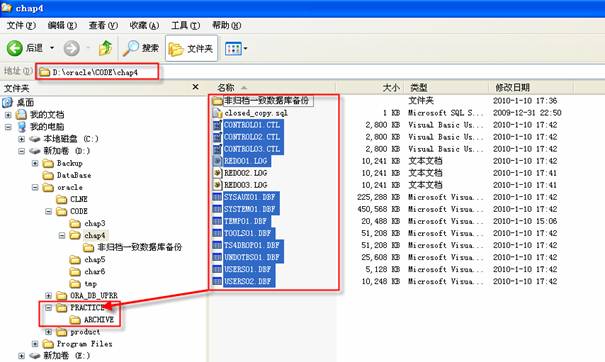Select chap5 folder in tree
Viewport: 605px width, 362px height.
click(x=95, y=259)
